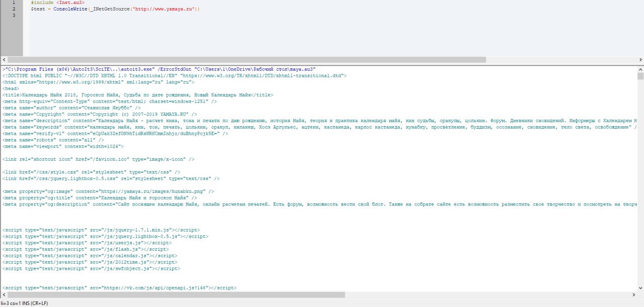Click the meta name description line
This screenshot has height=307, width=644.
320,121
